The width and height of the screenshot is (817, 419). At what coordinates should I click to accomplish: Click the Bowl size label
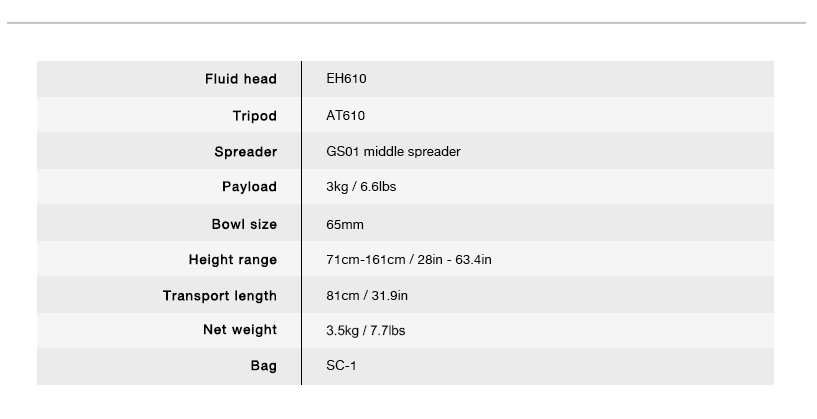[x=244, y=225]
